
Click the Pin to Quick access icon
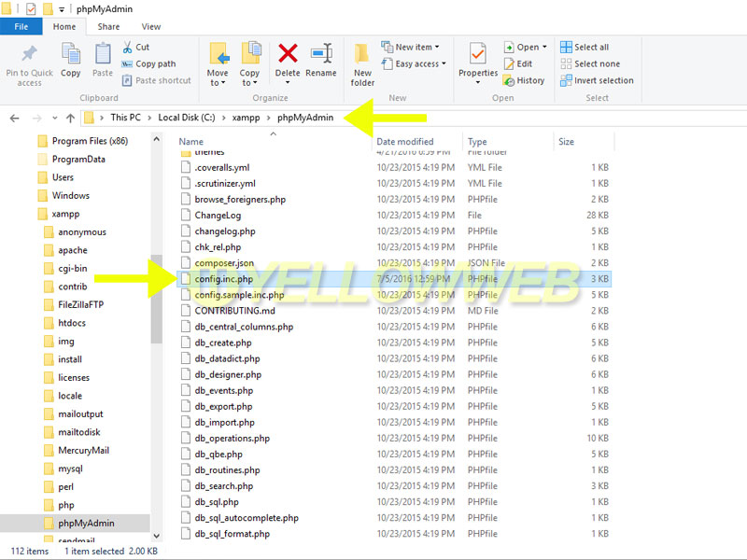[29, 54]
